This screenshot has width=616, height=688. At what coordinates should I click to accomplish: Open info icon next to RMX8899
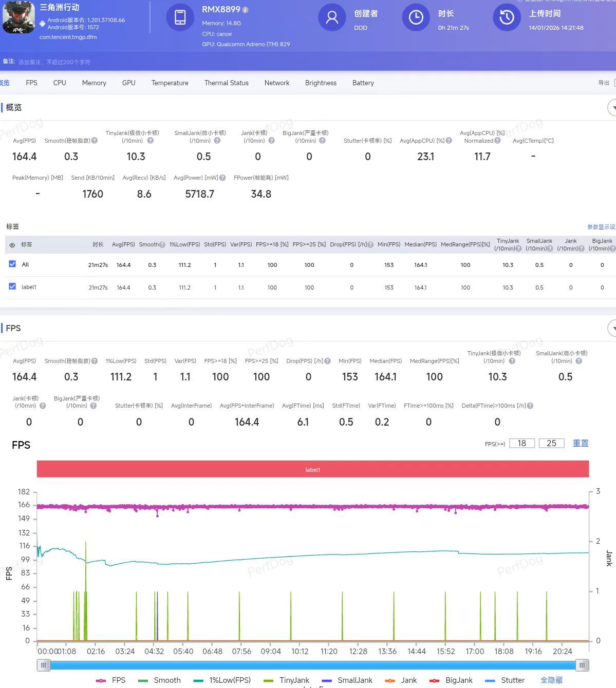[x=245, y=10]
